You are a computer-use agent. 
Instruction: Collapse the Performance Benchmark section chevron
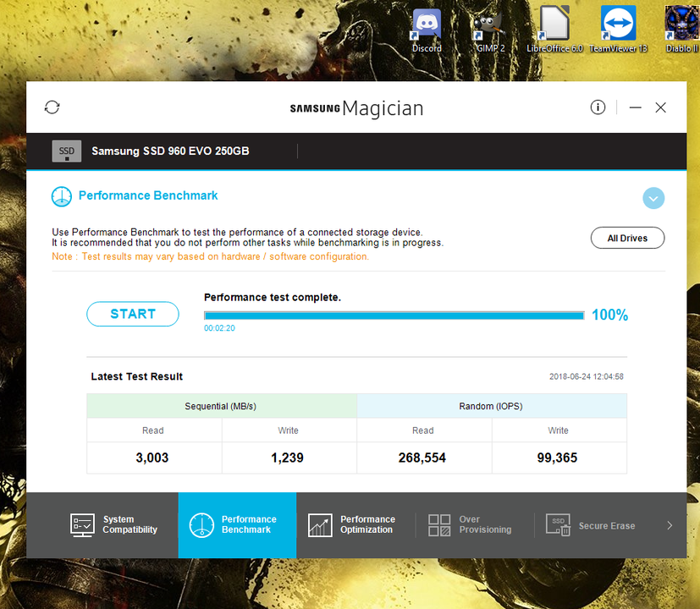(653, 198)
